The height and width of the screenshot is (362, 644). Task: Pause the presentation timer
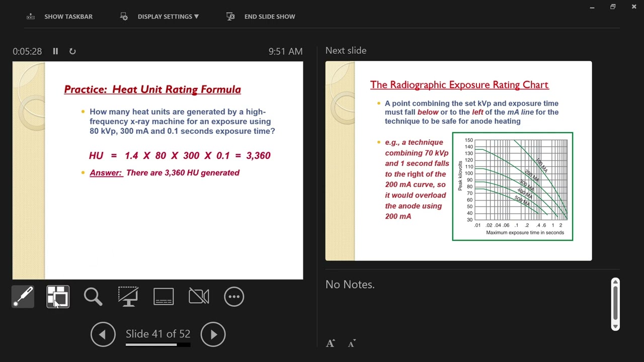[55, 51]
